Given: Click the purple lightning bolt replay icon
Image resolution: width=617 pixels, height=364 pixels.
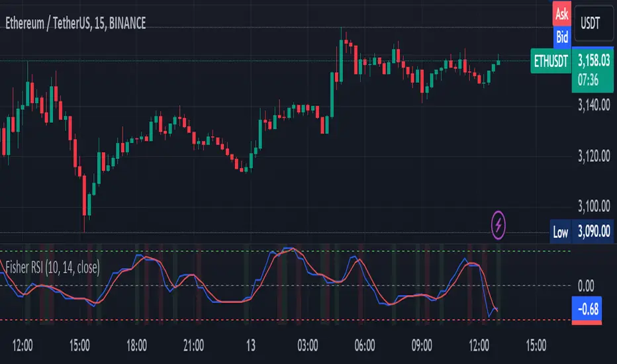Looking at the screenshot, I should pos(498,225).
